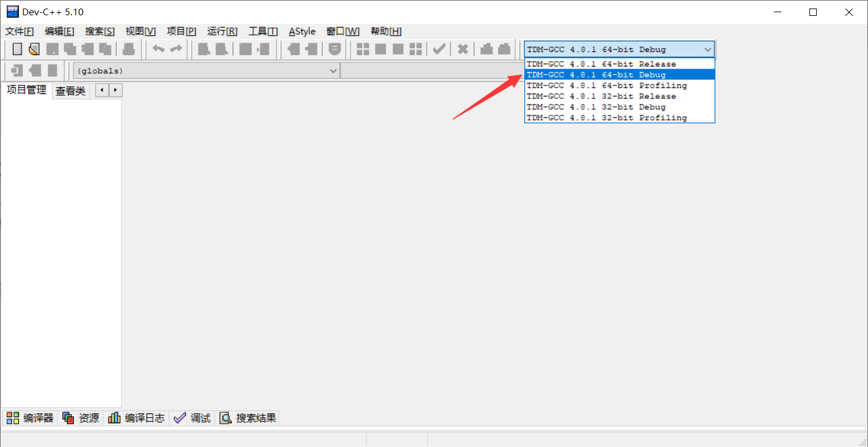Click the Goto Function toolbar icon
868x447 pixels.
coord(245,49)
